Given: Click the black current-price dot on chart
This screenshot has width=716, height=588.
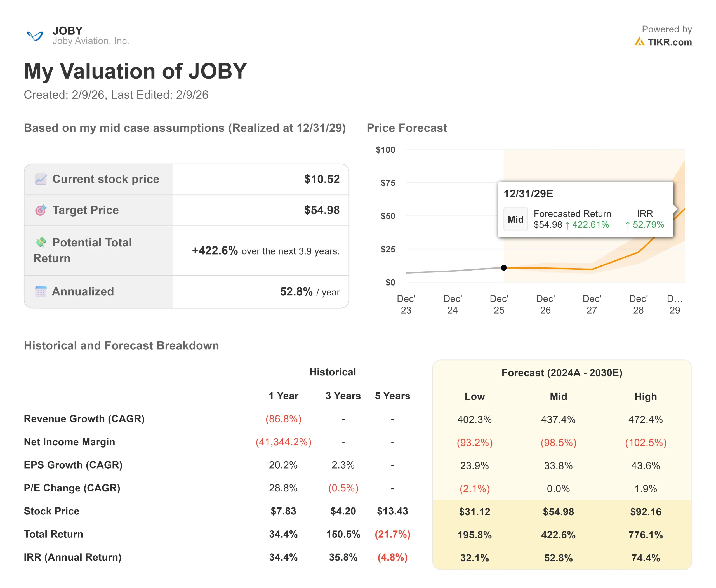Looking at the screenshot, I should pyautogui.click(x=504, y=268).
